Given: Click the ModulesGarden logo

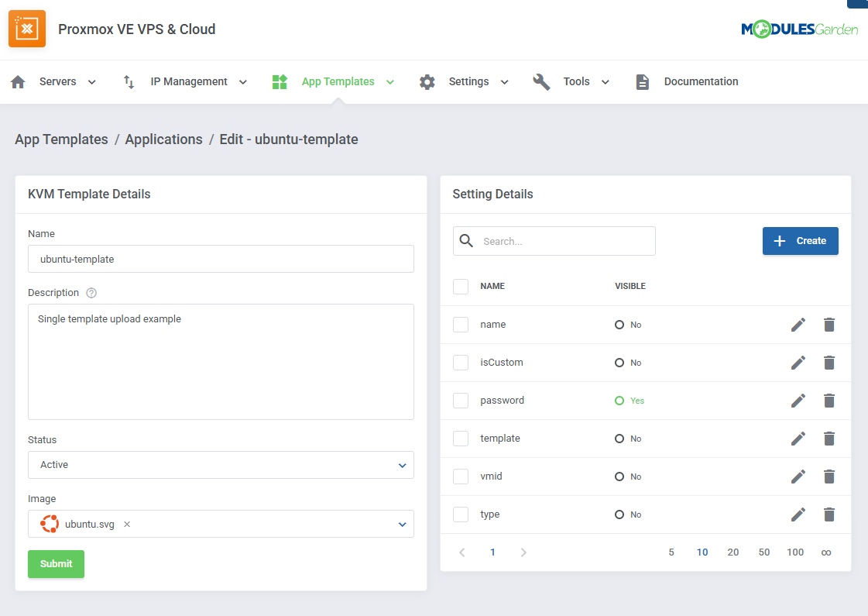Looking at the screenshot, I should pos(799,29).
